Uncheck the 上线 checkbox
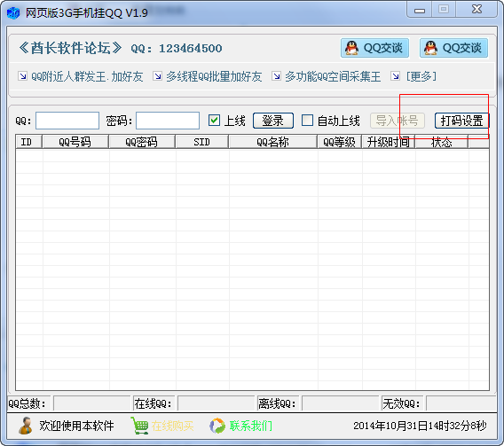The height and width of the screenshot is (446, 504). coord(214,121)
